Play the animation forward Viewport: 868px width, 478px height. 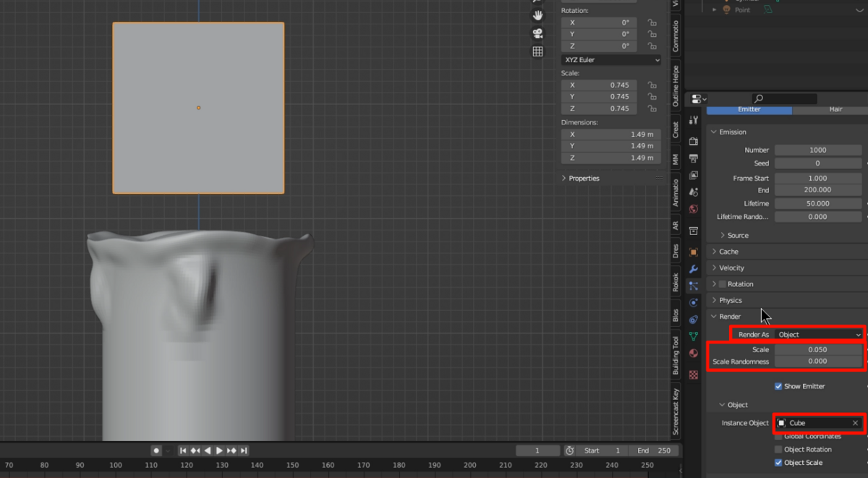point(220,451)
